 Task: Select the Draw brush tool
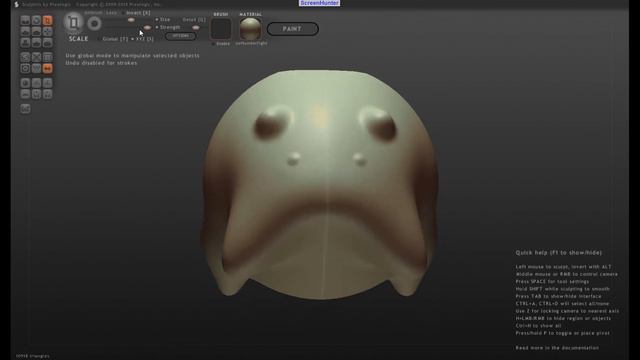25,31
